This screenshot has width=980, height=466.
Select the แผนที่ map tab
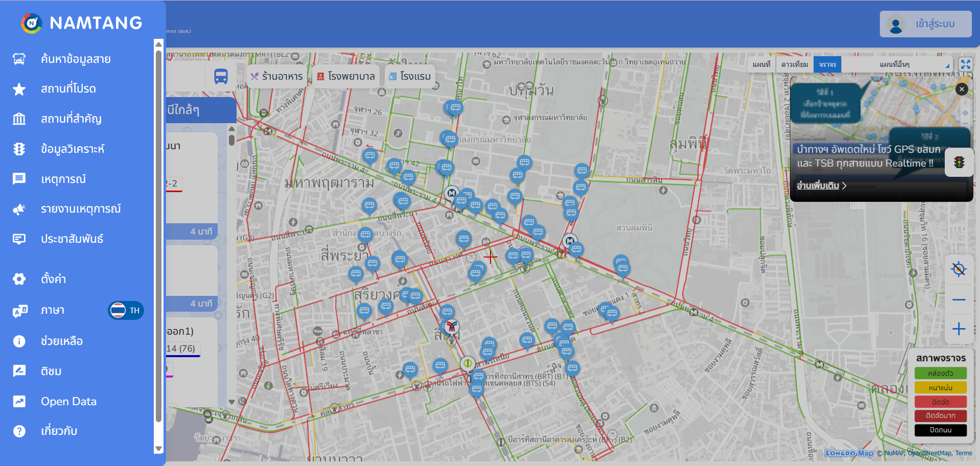761,64
